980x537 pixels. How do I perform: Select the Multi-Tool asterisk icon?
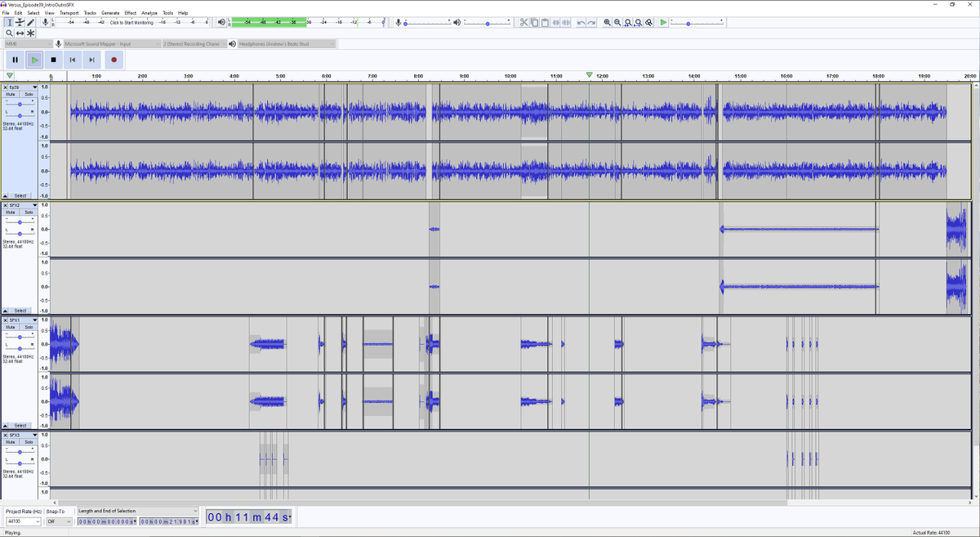tap(30, 33)
